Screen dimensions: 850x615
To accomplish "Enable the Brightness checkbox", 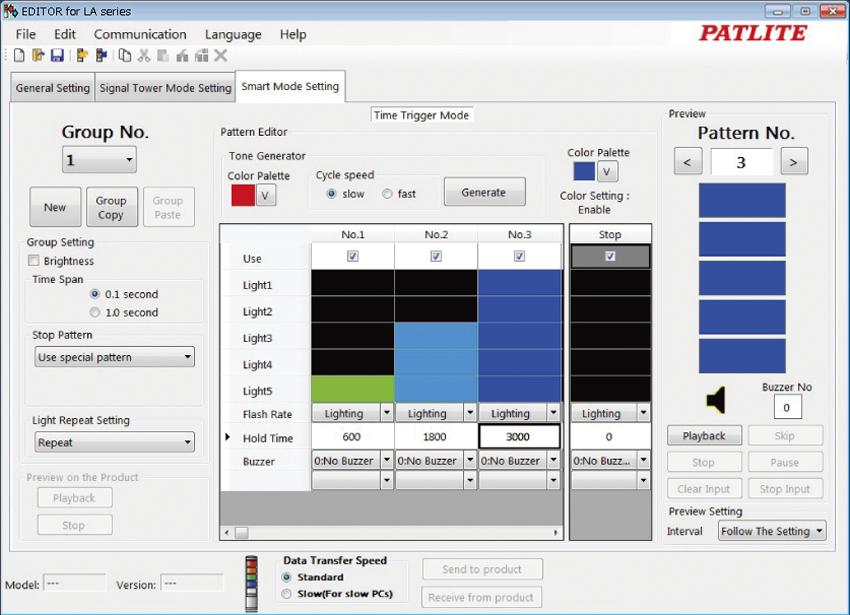I will (34, 261).
